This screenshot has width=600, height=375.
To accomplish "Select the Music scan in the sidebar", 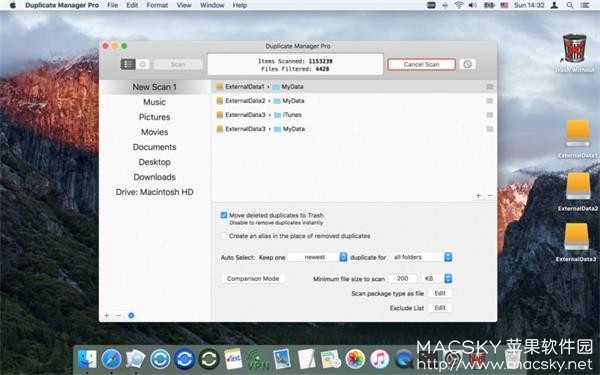I will [x=155, y=102].
